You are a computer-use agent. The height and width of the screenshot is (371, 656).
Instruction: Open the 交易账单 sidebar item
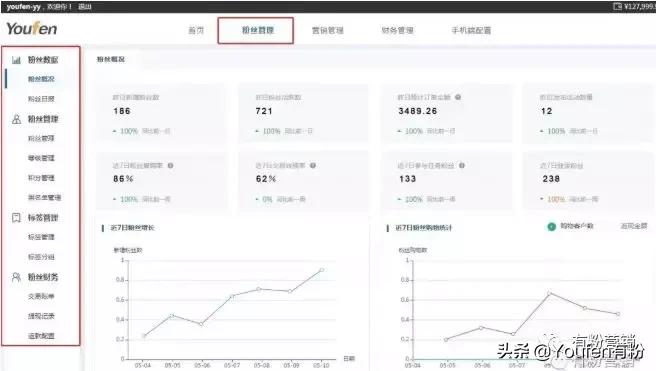pos(41,297)
